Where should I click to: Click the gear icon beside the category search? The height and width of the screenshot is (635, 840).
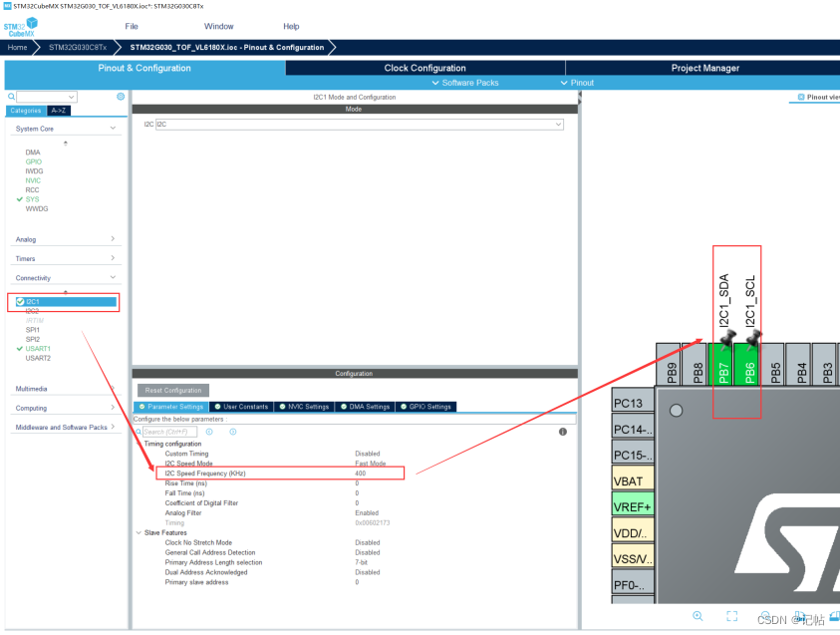121,97
